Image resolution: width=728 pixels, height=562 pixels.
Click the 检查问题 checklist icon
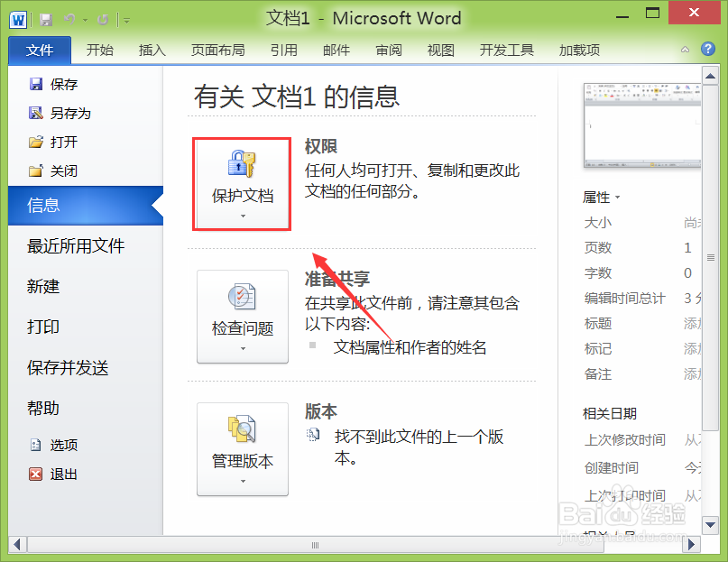click(x=242, y=296)
